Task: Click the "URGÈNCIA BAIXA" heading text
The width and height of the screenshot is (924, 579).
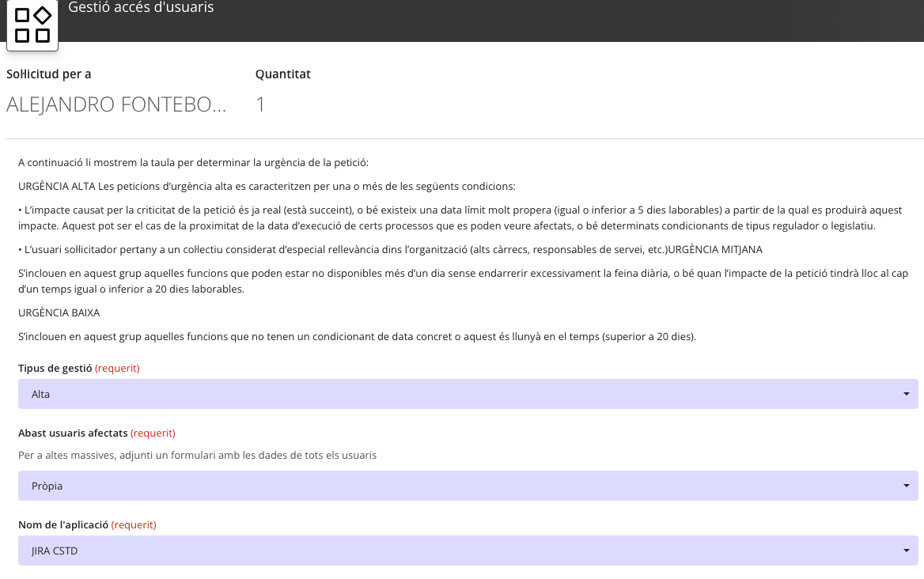Action: [59, 312]
